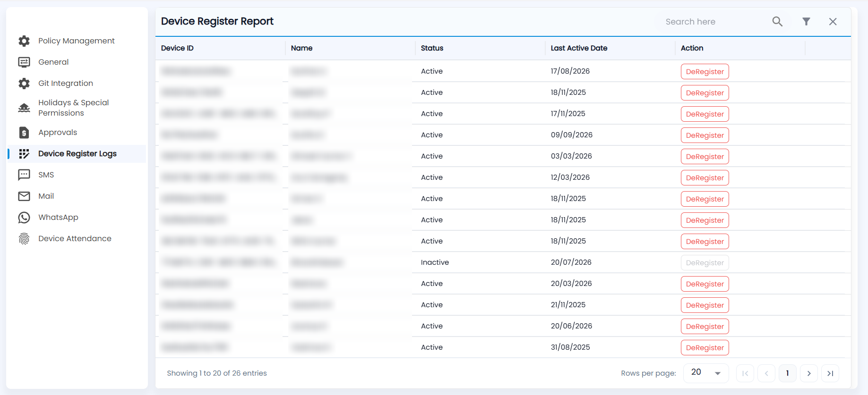
Task: Click the Device Attendance fingerprint icon
Action: [24, 239]
